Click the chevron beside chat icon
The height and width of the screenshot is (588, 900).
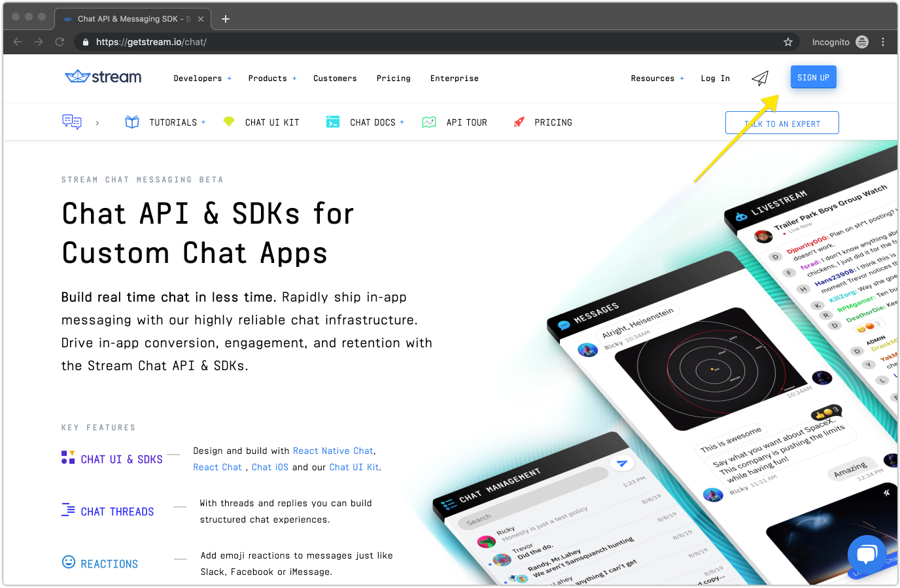[x=97, y=123]
